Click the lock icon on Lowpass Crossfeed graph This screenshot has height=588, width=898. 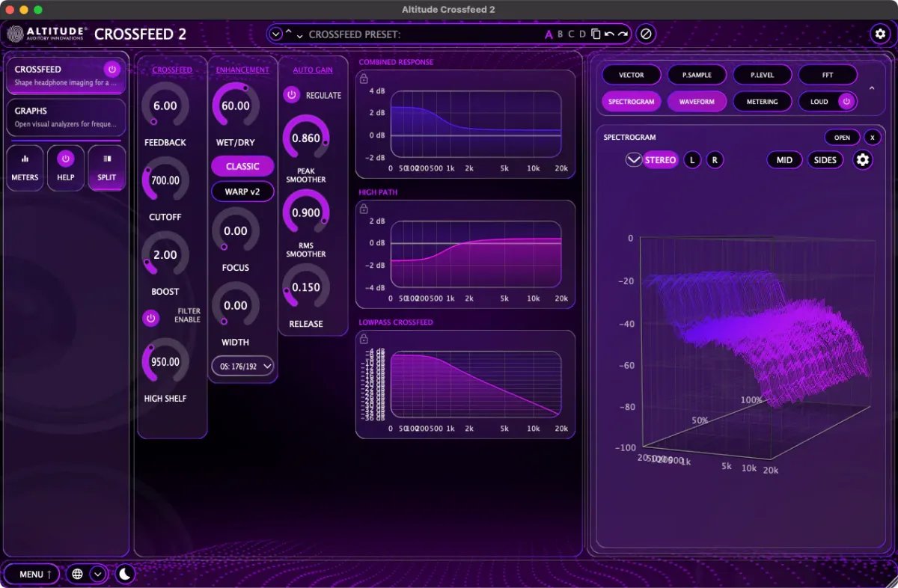[x=364, y=338]
